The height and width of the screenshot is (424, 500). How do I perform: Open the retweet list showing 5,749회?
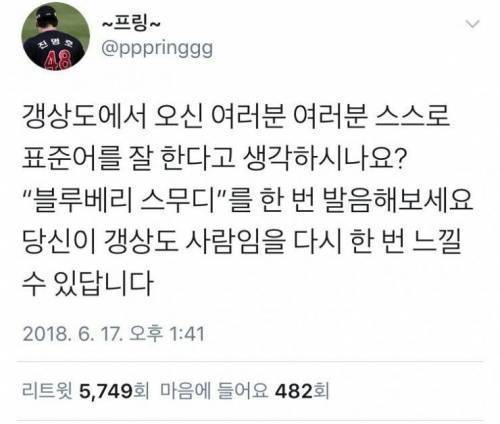pos(86,391)
